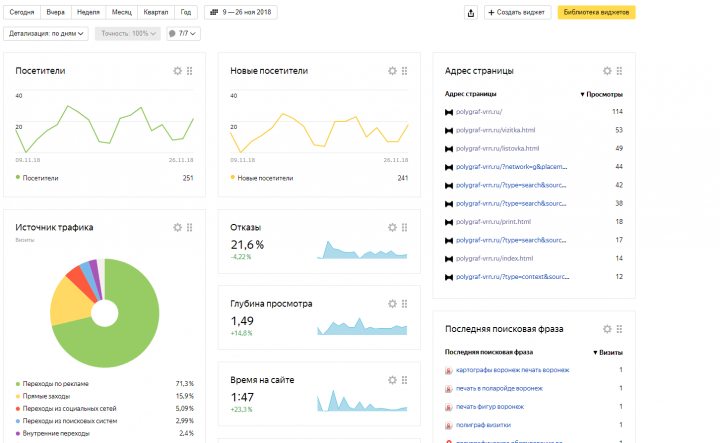720x443 pixels.
Task: Switch to the Квартал period tab
Action: 156,12
